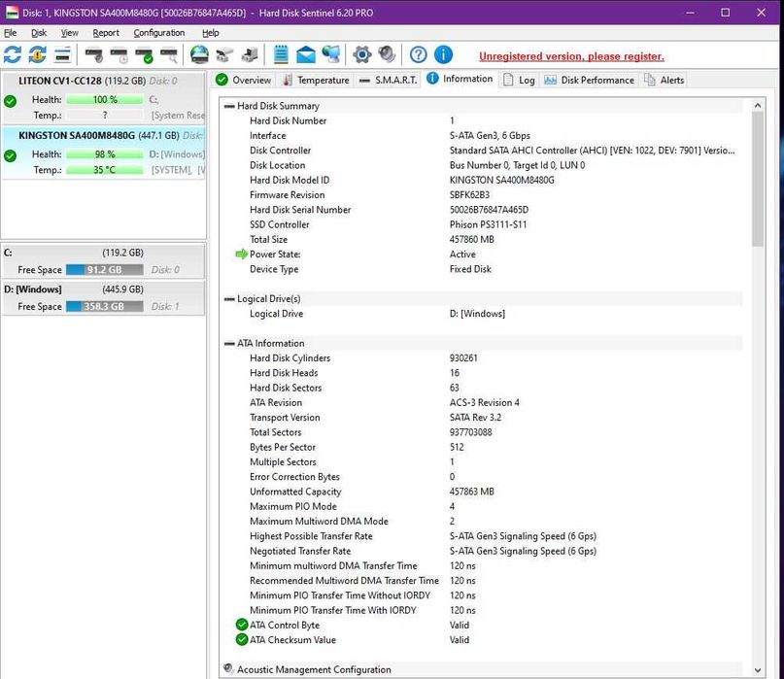Open settings with the gear icon
This screenshot has height=679, width=784.
point(362,54)
